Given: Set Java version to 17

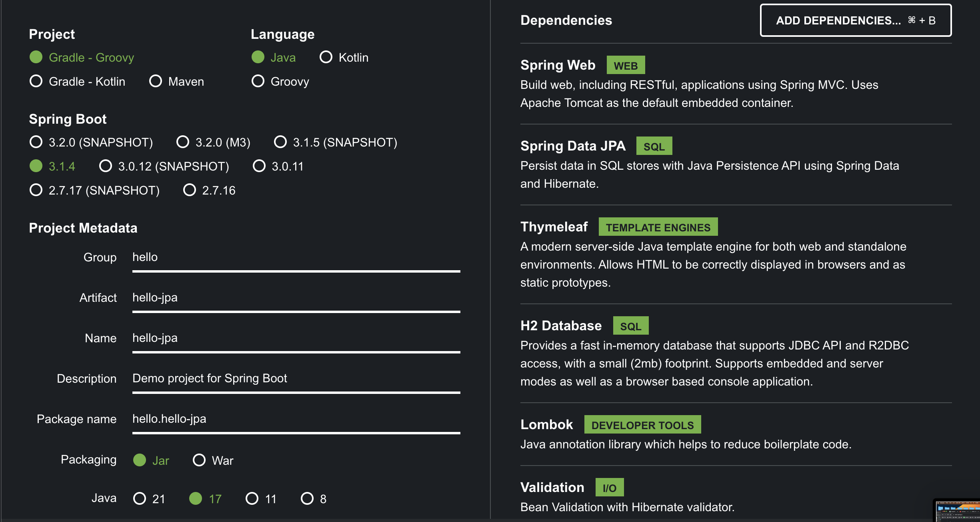Looking at the screenshot, I should (206, 499).
